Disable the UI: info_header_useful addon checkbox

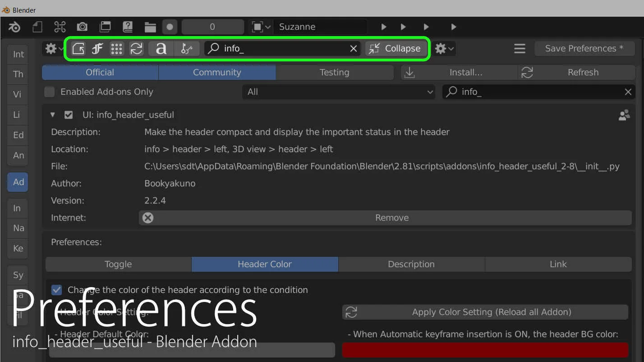pos(68,115)
